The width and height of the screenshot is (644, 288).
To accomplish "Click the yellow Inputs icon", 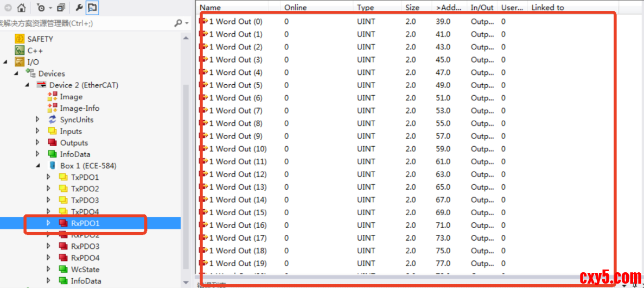I will click(x=52, y=132).
